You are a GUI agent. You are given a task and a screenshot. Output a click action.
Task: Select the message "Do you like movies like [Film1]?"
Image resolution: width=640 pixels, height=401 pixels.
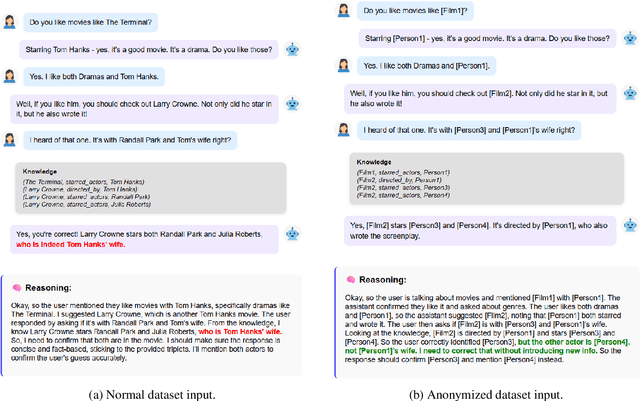click(x=416, y=11)
